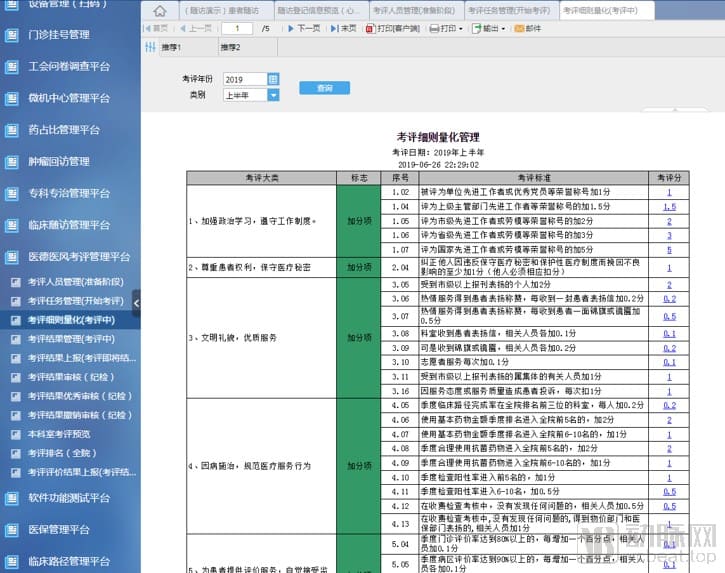Click the filter sliders icon beside 推荐1
This screenshot has height=573, width=725.
coord(150,47)
